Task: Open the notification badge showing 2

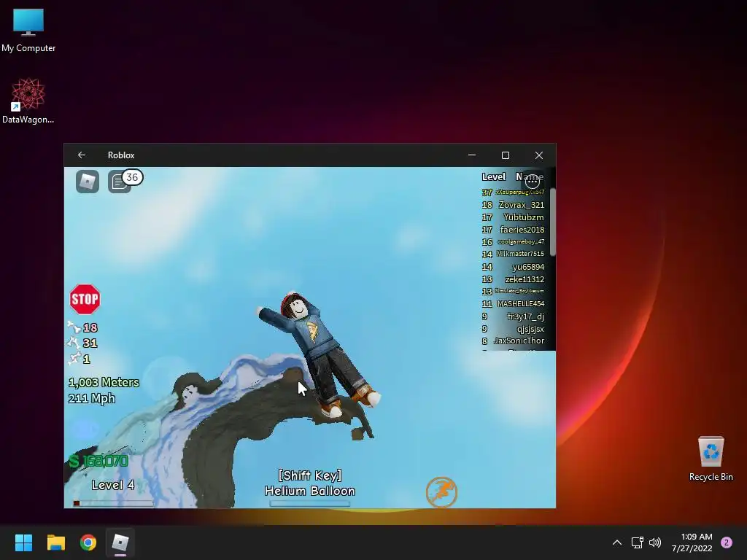Action: pyautogui.click(x=727, y=542)
